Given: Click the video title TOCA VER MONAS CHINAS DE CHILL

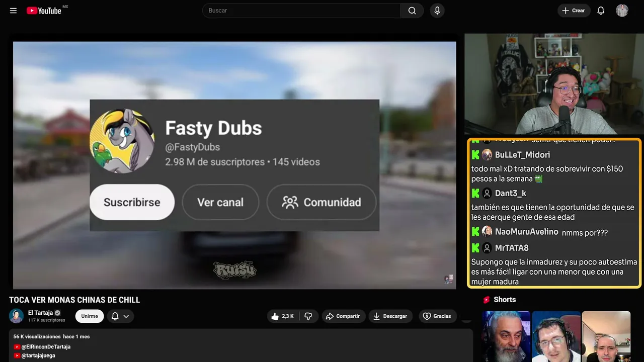Looking at the screenshot, I should click(x=74, y=300).
